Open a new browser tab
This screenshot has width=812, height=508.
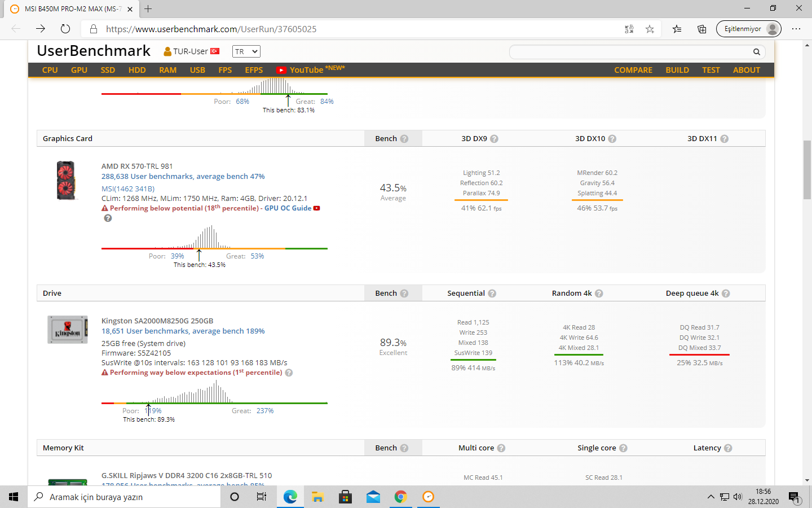148,9
